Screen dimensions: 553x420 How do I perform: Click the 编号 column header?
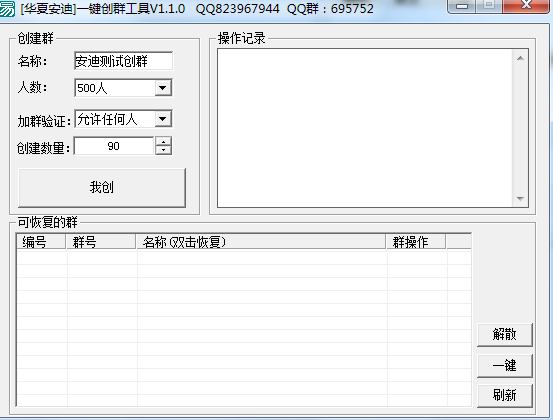pyautogui.click(x=41, y=242)
